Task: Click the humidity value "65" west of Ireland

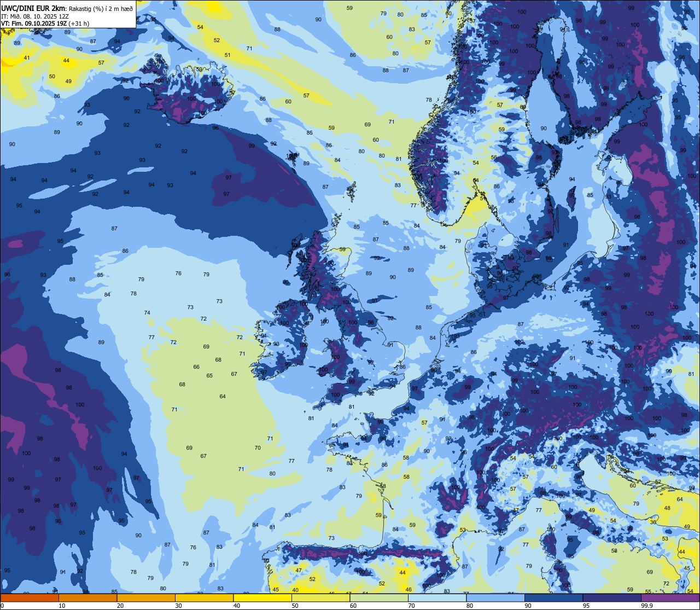Action: pos(209,376)
